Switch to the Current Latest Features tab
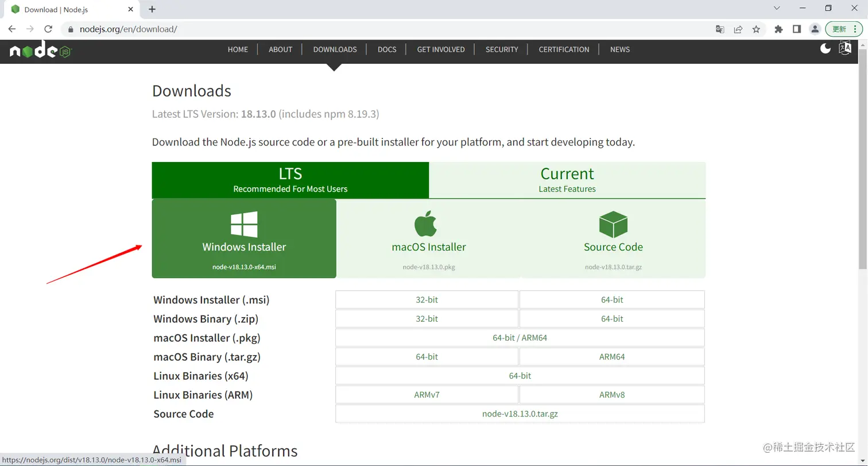Screen dimensions: 868x466 tap(567, 180)
